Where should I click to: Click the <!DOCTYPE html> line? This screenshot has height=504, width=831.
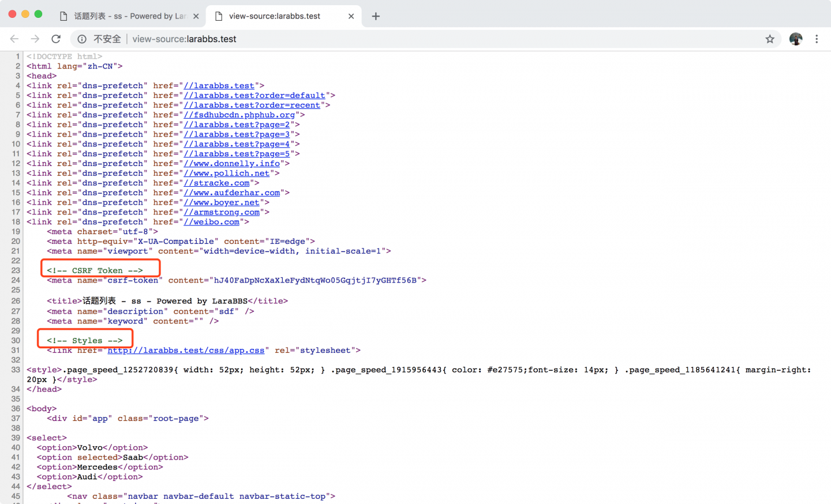click(x=64, y=57)
